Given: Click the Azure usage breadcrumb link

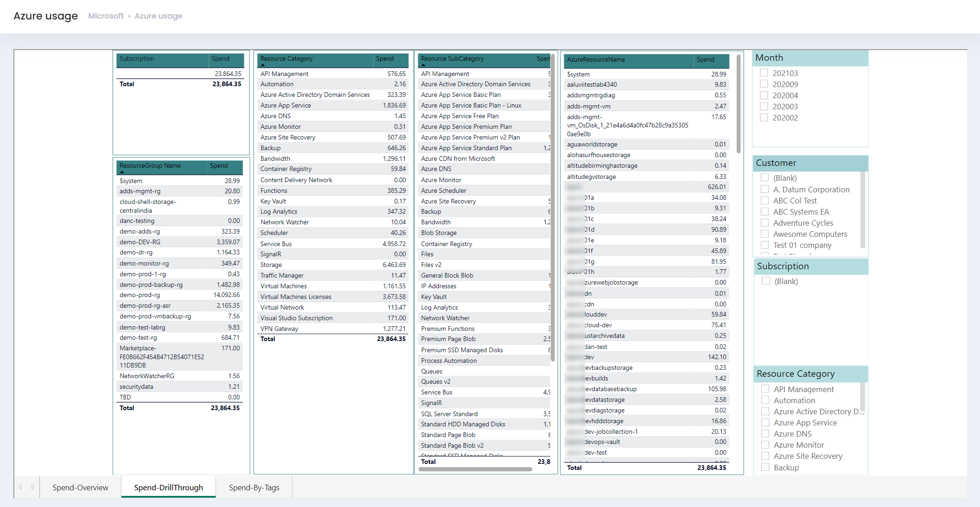Looking at the screenshot, I should click(x=159, y=16).
